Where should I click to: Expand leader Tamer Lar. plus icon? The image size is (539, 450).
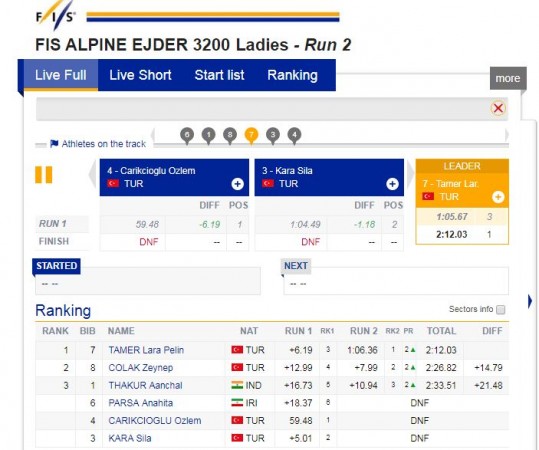[x=498, y=197]
